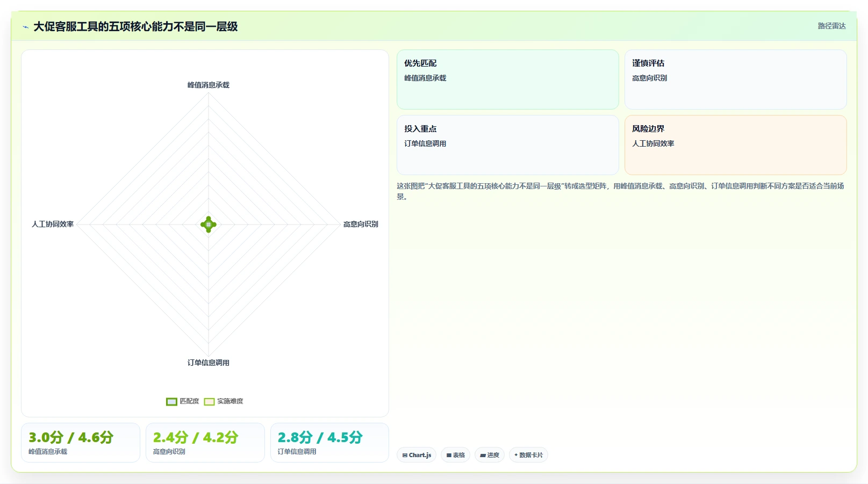868x484 pixels.
Task: Click the 路径雷达 label in header
Action: [x=831, y=26]
